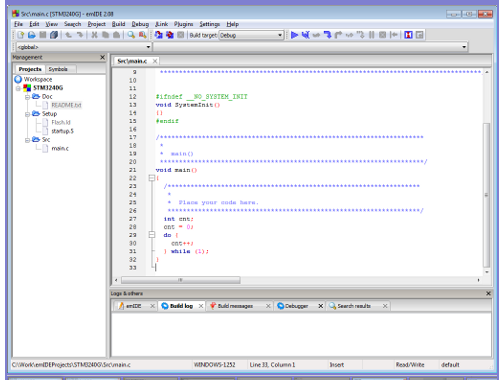Click the Next instruction debug icon
Image resolution: width=504 pixels, height=380 pixels.
[x=349, y=35]
